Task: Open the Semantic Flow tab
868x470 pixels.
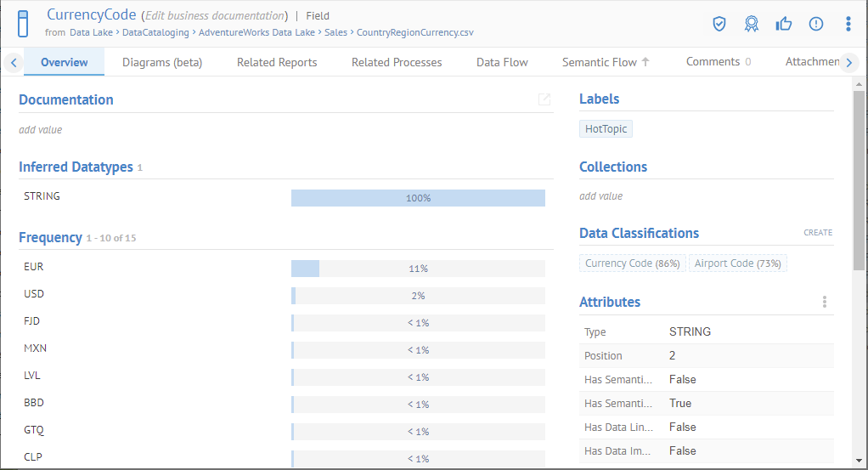Action: tap(605, 62)
